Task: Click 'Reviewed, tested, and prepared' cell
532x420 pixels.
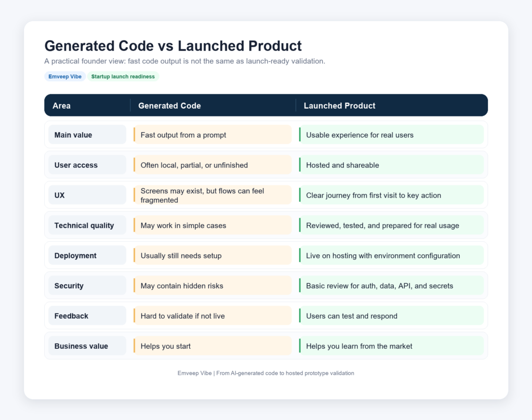Action: point(391,226)
